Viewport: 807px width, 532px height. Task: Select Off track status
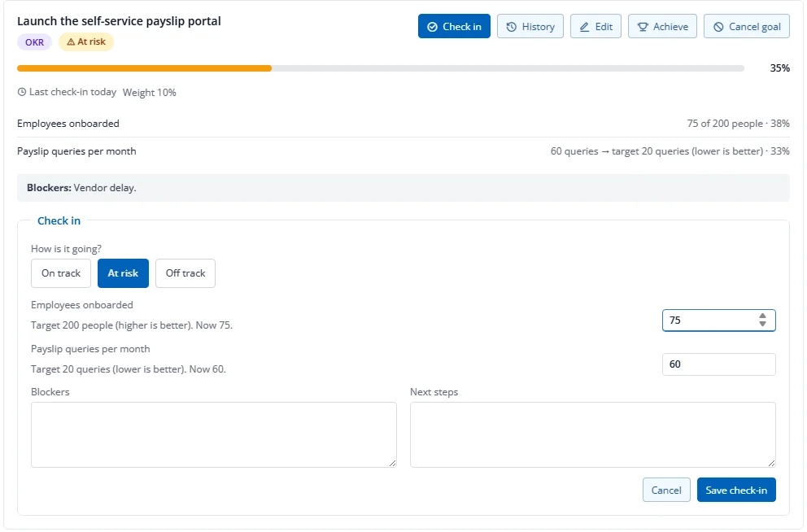tap(185, 273)
